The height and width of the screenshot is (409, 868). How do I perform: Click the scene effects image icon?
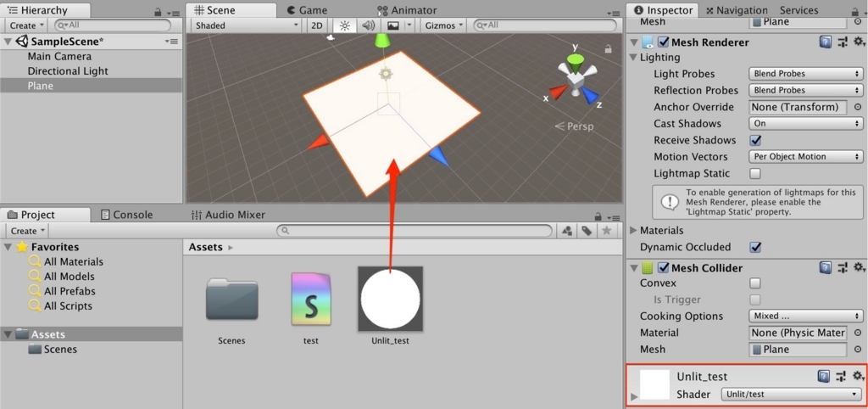tap(393, 25)
